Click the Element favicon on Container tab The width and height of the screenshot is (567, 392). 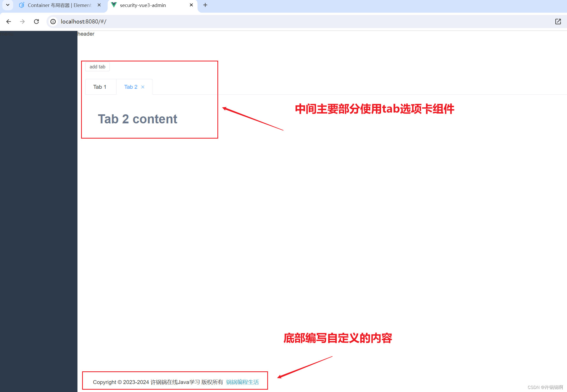[x=22, y=5]
